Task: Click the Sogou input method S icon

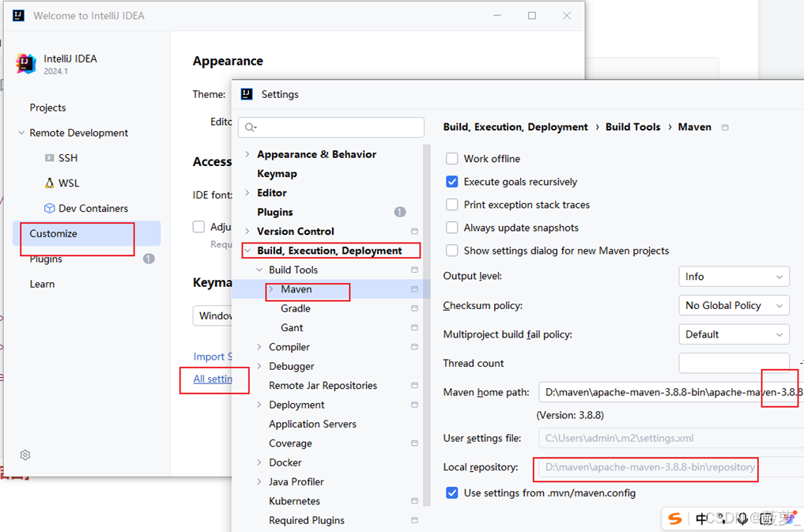Action: pyautogui.click(x=675, y=519)
